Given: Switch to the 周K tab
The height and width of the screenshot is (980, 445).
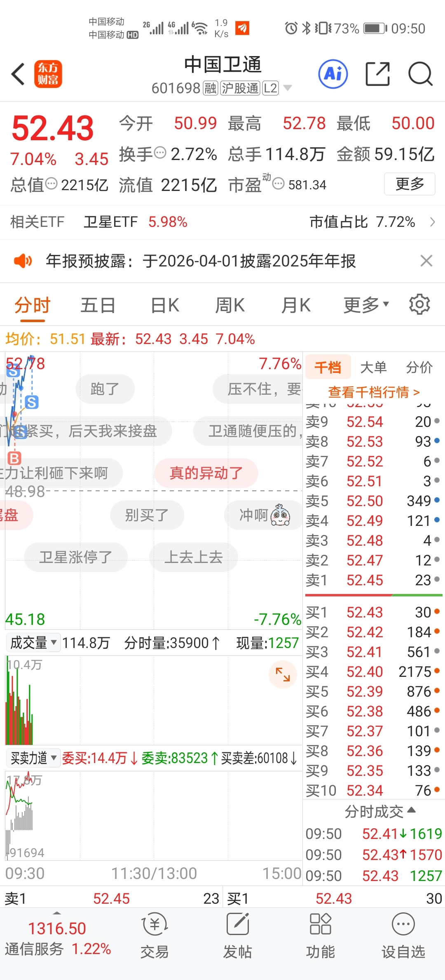Looking at the screenshot, I should pos(230,305).
